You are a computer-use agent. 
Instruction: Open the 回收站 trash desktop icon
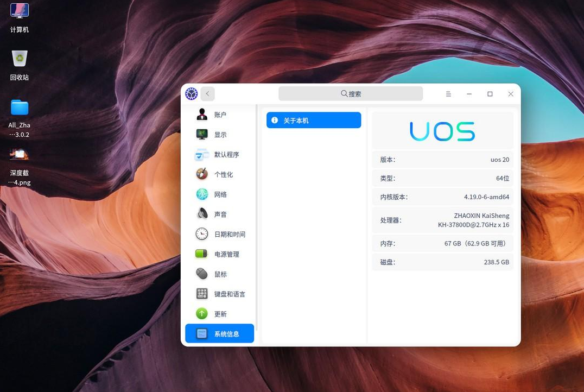coord(20,59)
